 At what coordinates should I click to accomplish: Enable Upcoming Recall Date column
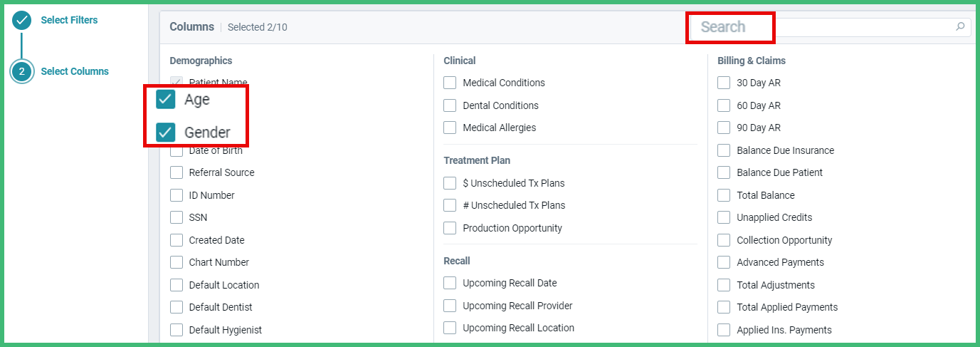tap(450, 283)
